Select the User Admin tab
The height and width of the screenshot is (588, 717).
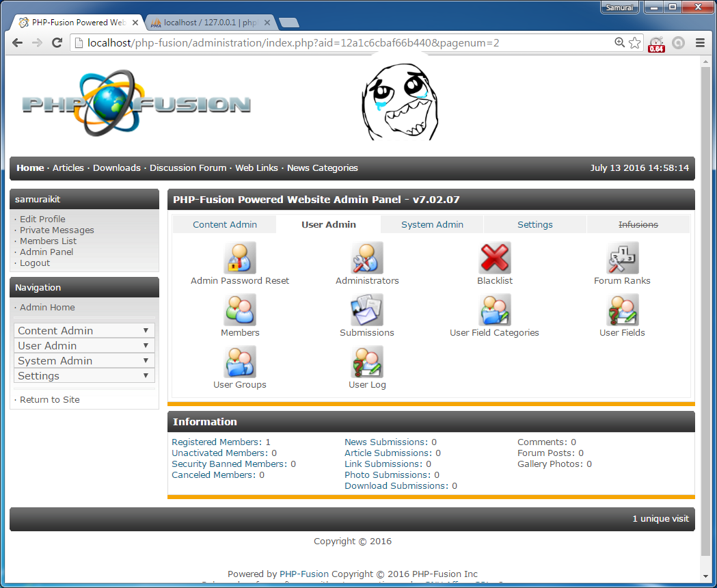click(x=328, y=225)
